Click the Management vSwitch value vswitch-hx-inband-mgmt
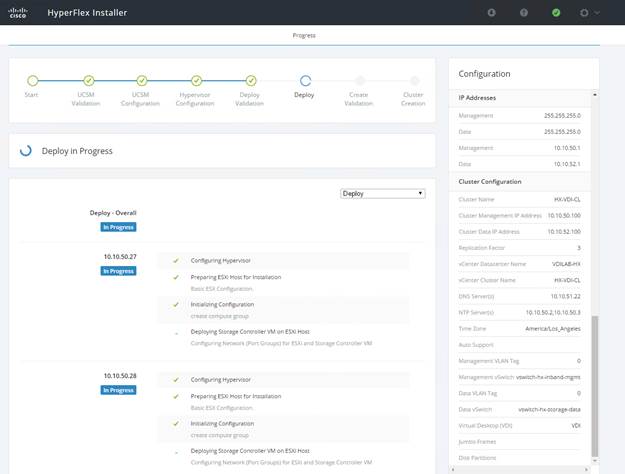 tap(548, 377)
